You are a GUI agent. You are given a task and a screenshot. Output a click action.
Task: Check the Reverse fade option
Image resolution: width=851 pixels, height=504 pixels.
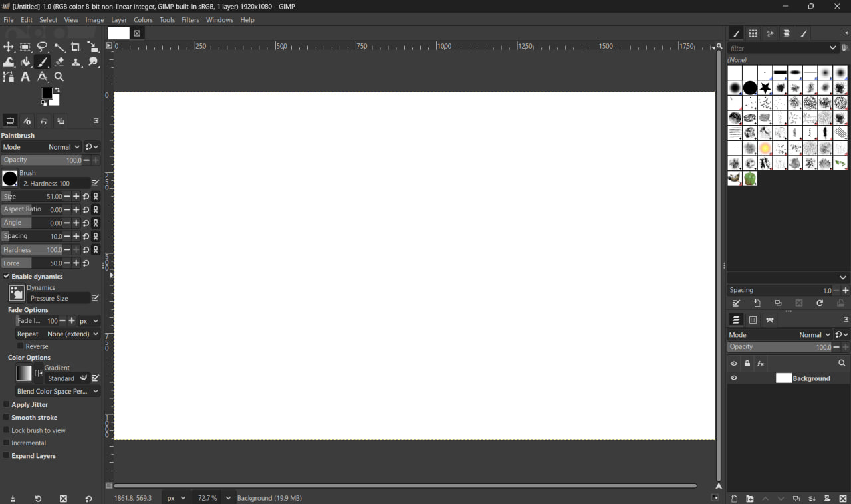click(21, 346)
